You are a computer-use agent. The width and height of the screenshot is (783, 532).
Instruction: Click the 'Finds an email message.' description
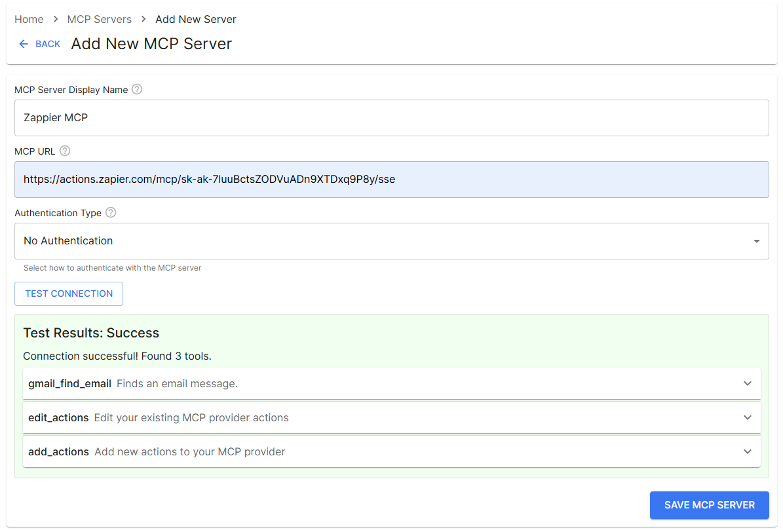coord(178,384)
